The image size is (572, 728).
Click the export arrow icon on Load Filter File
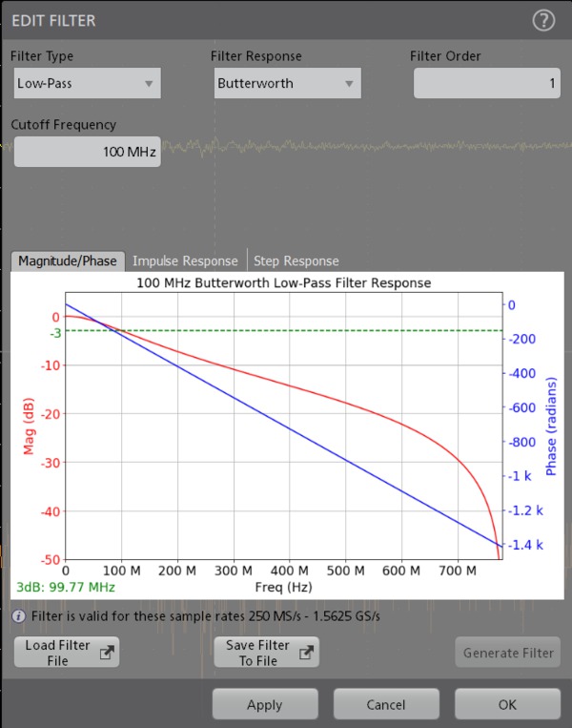106,653
